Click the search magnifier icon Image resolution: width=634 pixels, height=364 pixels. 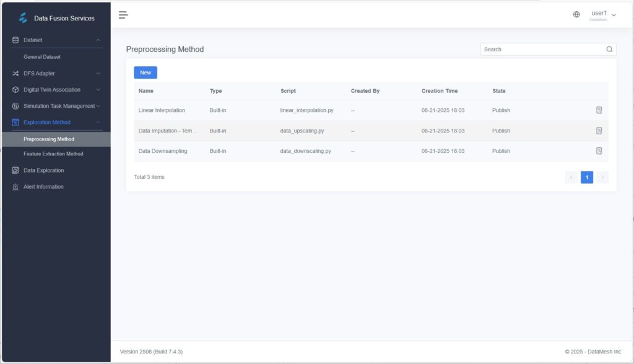[x=609, y=50]
